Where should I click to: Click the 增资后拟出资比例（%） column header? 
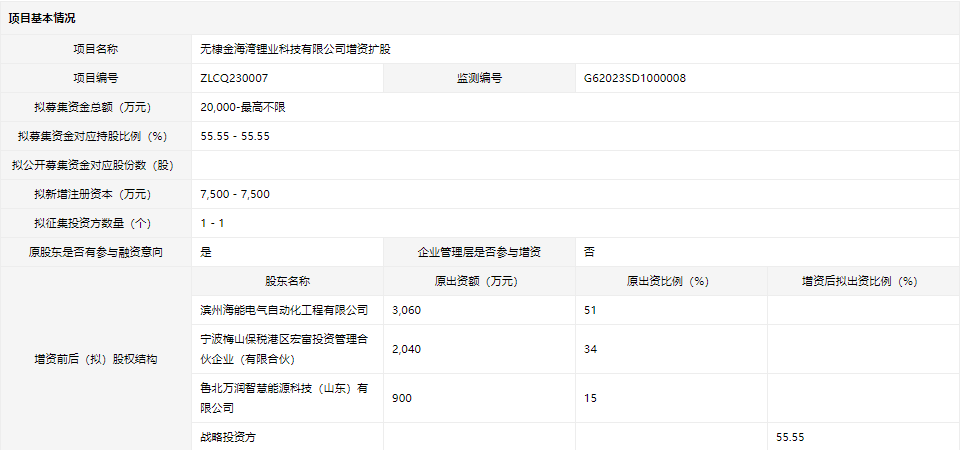(863, 281)
